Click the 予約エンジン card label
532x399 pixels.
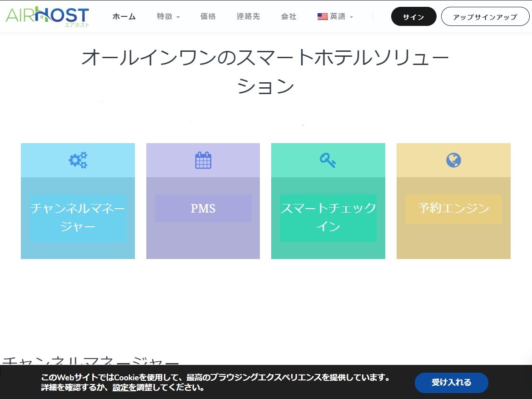click(x=453, y=209)
